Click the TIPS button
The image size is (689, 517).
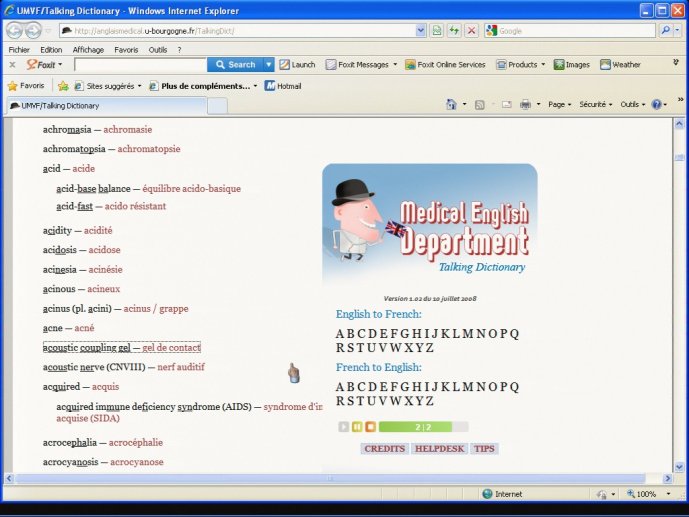[484, 448]
